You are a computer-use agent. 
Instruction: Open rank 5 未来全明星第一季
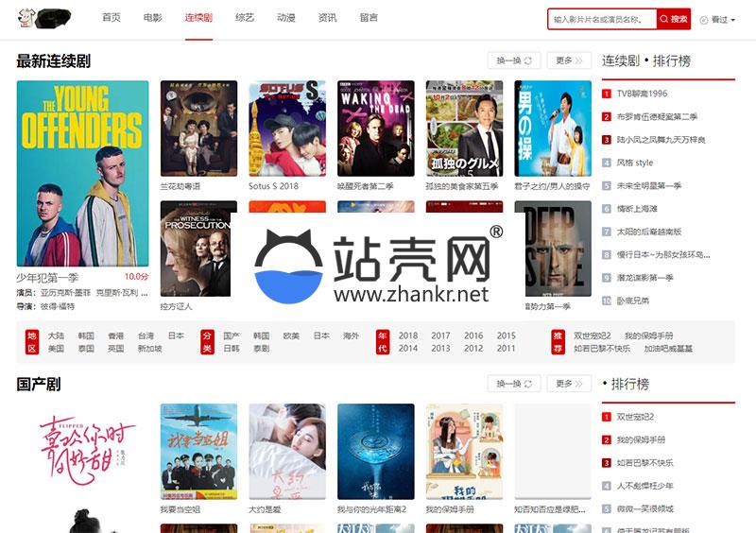point(649,186)
